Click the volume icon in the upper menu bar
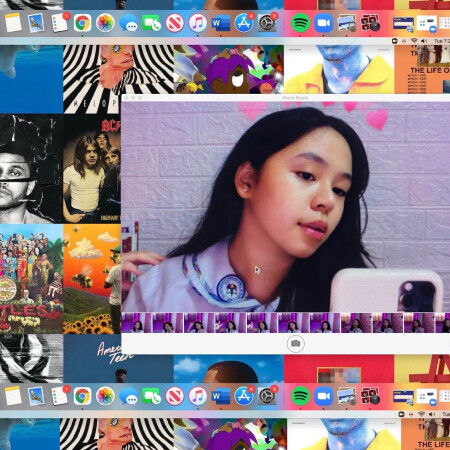The height and width of the screenshot is (450, 450). pos(424,41)
